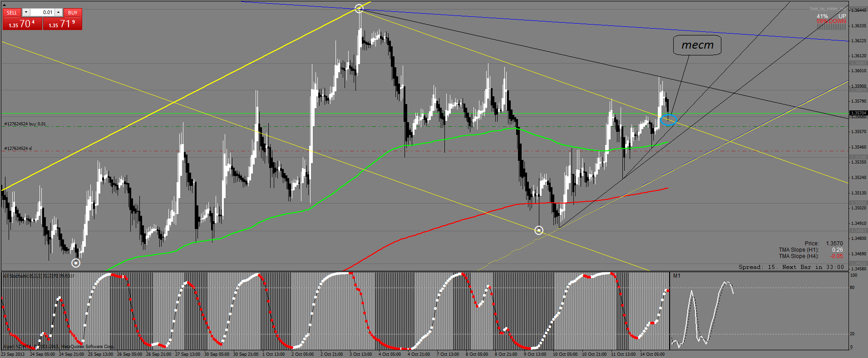
Task: Increase lot volume with the up arrow
Action: click(59, 12)
